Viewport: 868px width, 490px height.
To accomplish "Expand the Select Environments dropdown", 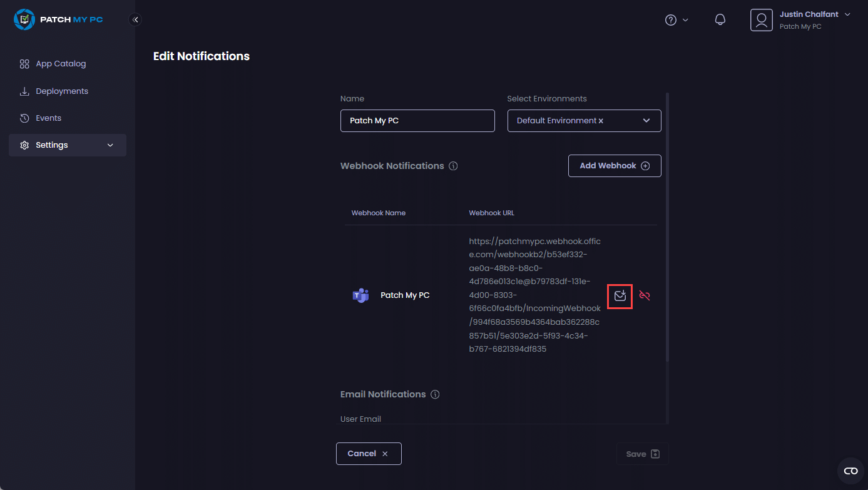I will [646, 121].
